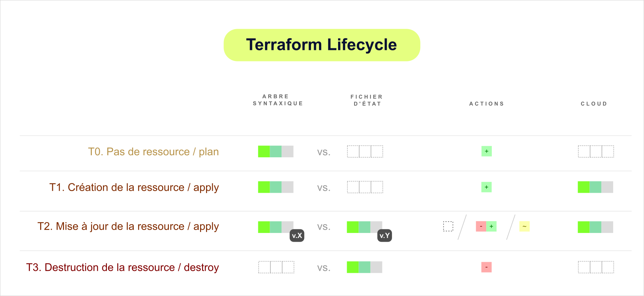The image size is (644, 296).
Task: Click the Terraform Lifecycle title badge
Action: (x=322, y=45)
